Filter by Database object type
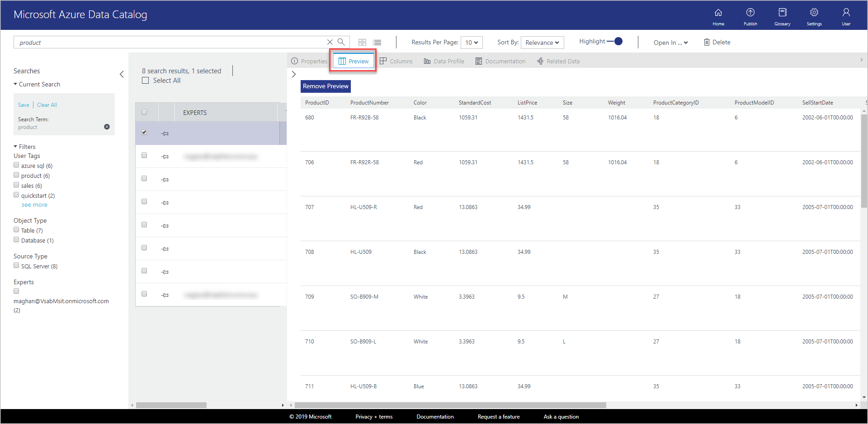This screenshot has height=424, width=868. 16,240
